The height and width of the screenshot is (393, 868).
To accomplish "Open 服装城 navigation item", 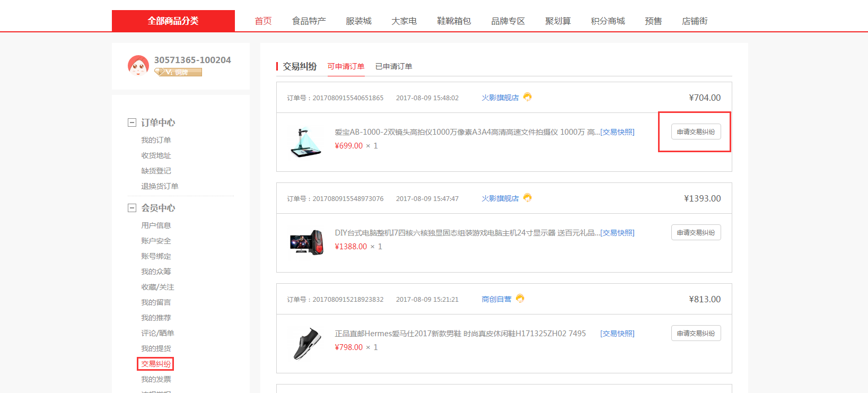I will point(358,21).
